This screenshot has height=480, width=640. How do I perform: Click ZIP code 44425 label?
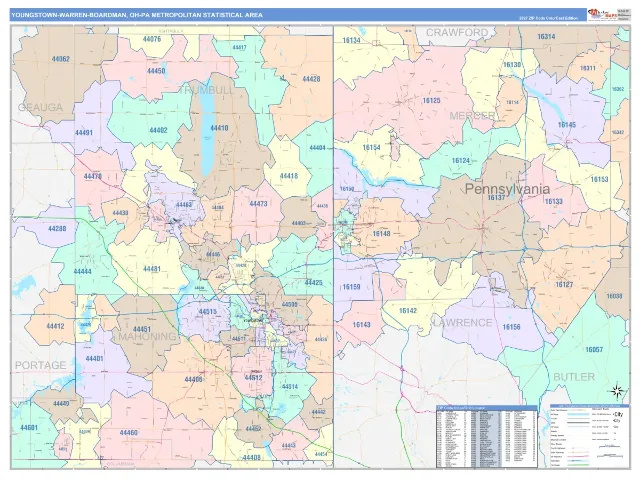coord(313,282)
